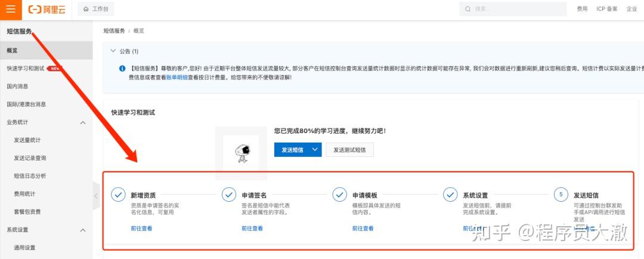Click the sidebar collapse handle arrow
The width and height of the screenshot is (644, 259).
96,196
